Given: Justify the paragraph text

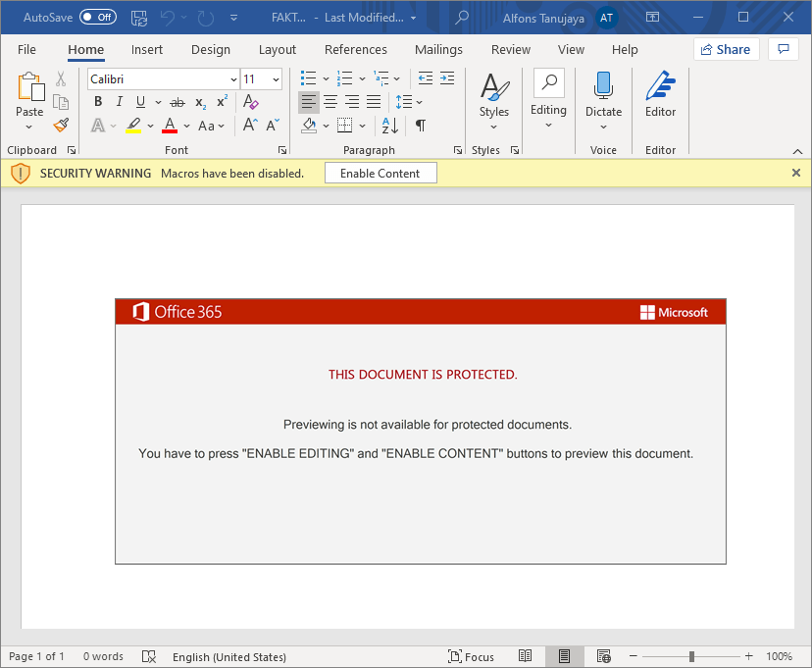Looking at the screenshot, I should [374, 101].
